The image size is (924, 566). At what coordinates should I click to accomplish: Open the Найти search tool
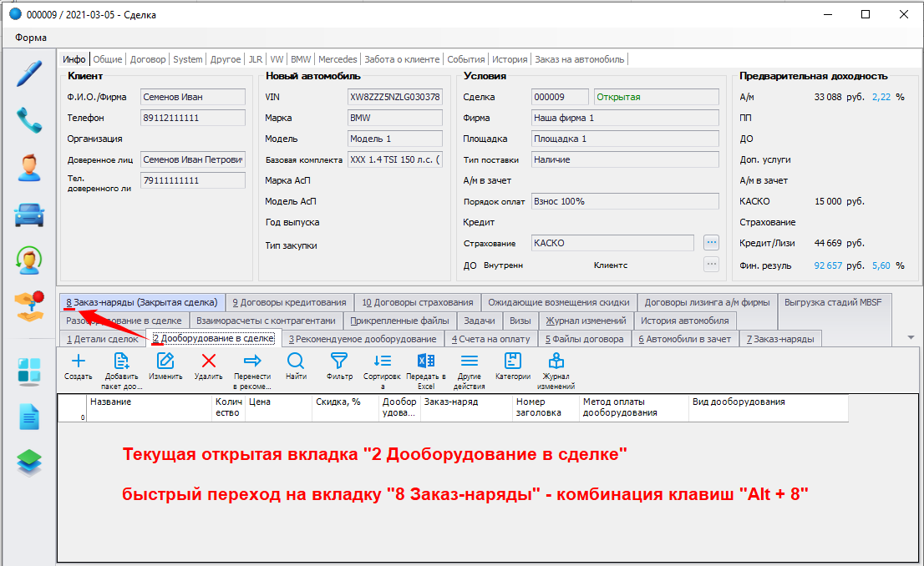(x=296, y=361)
